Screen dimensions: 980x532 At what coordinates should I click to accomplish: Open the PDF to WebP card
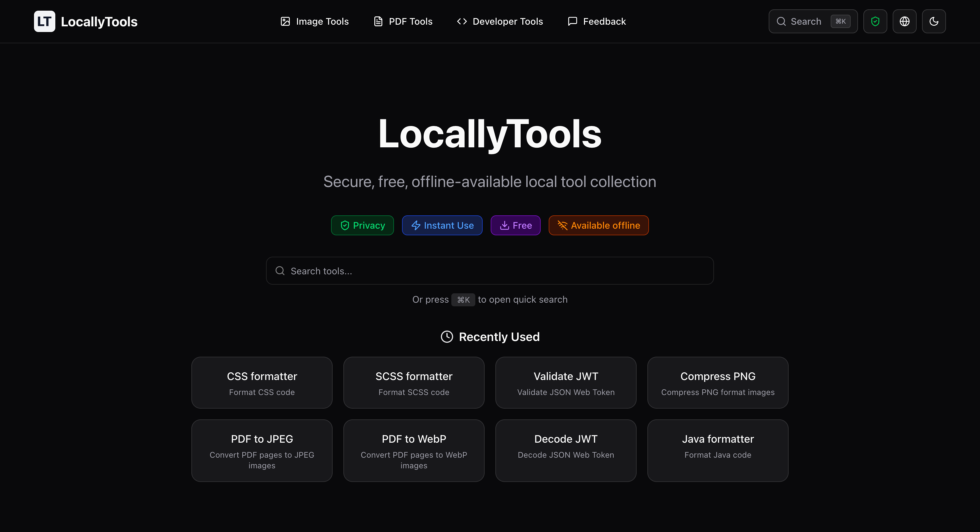[x=414, y=451]
